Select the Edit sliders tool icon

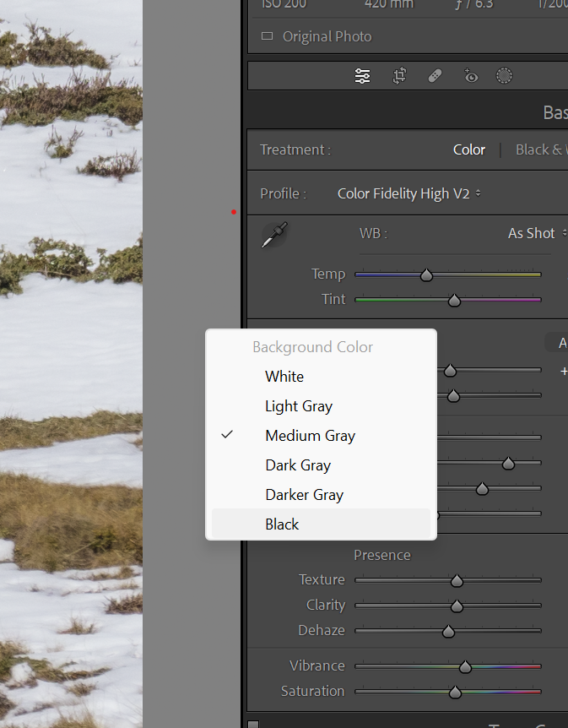363,76
